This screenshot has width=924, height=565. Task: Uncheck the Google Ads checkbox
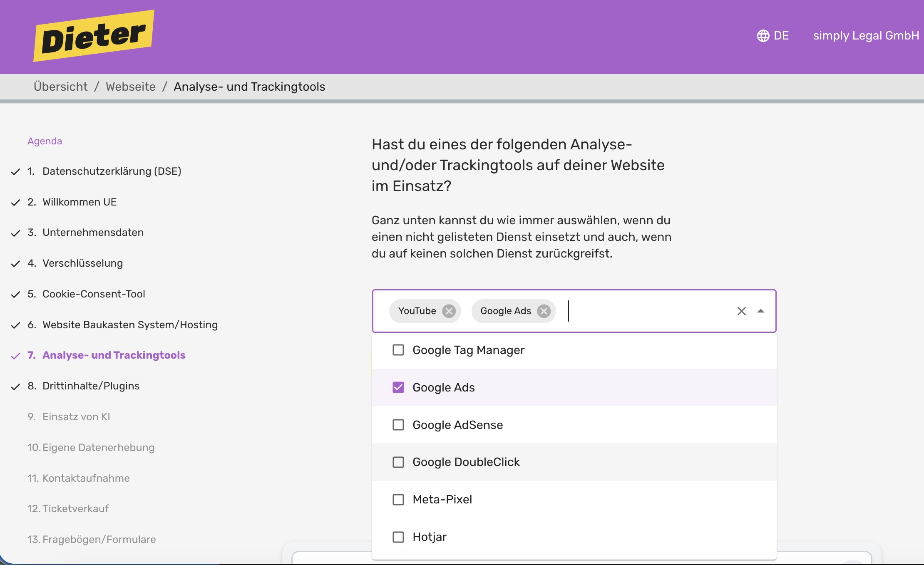(x=398, y=387)
